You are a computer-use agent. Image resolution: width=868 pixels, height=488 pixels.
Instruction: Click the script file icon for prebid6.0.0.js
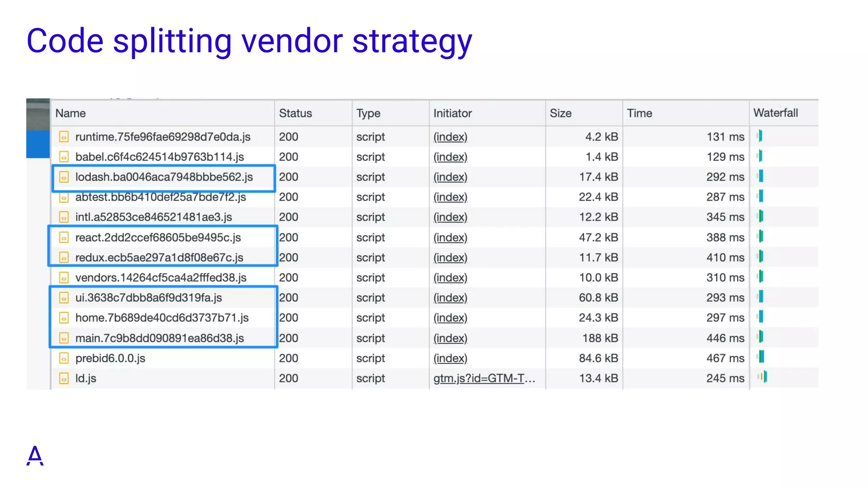[64, 358]
